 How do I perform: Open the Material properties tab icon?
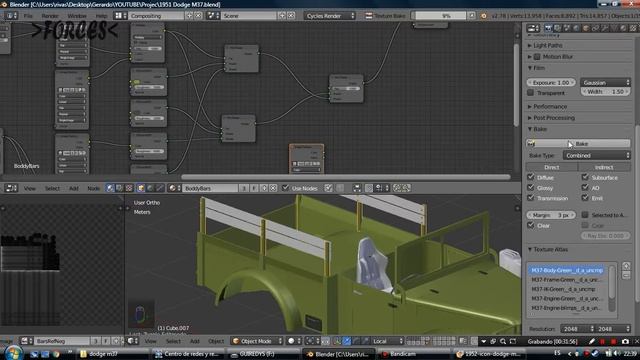(623, 28)
